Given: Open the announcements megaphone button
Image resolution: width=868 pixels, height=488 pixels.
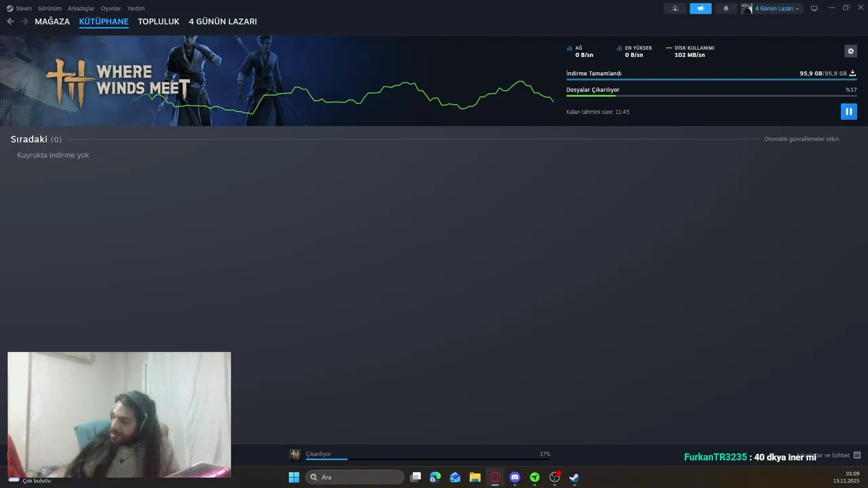Looking at the screenshot, I should coord(701,8).
